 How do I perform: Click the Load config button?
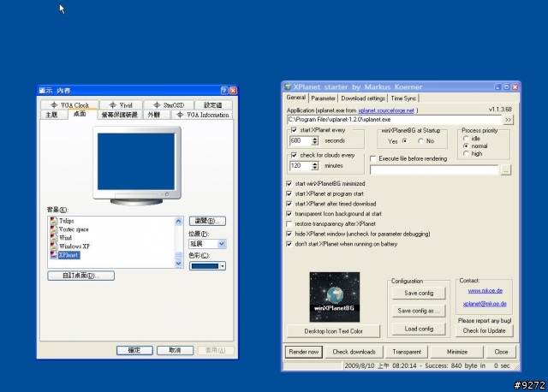pos(419,329)
